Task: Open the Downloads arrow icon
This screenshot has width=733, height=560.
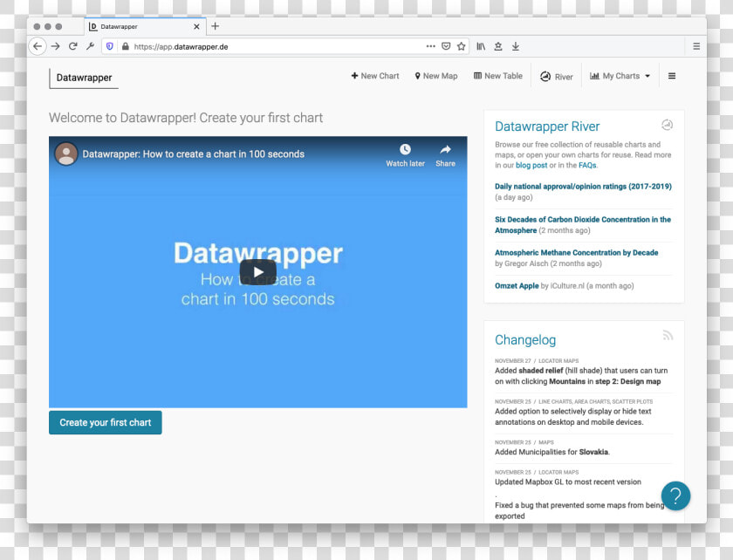Action: (516, 46)
